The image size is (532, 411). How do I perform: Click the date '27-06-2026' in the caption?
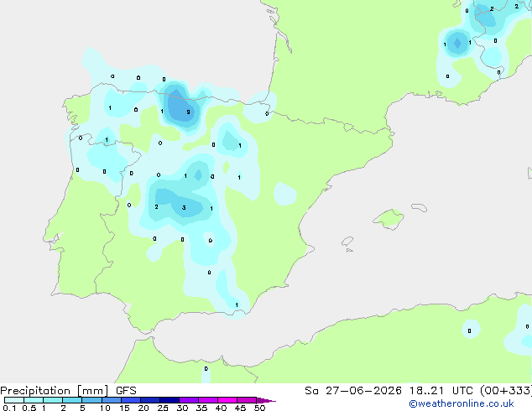(363, 391)
